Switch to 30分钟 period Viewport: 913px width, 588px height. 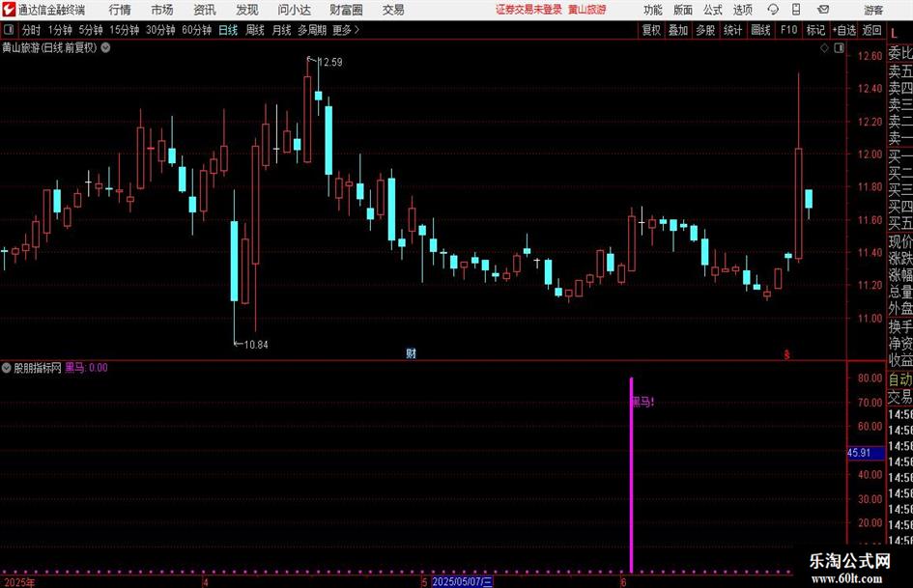pos(160,30)
